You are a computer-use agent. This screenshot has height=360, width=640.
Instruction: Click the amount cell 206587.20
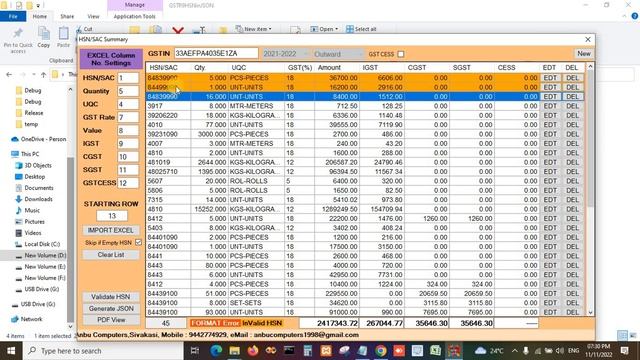click(x=337, y=162)
